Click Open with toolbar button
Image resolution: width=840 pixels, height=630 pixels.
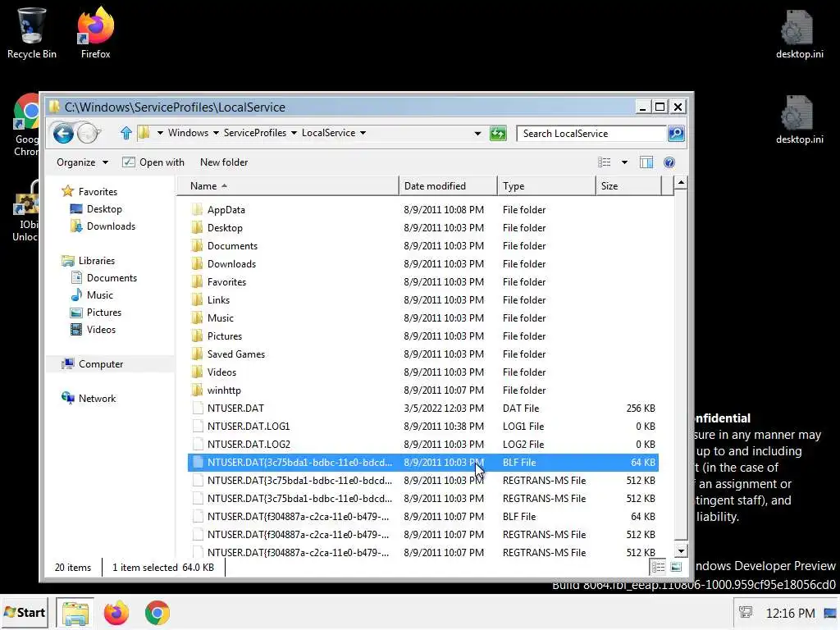[x=153, y=162]
